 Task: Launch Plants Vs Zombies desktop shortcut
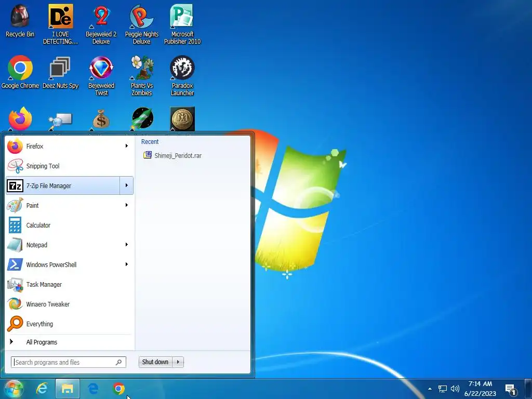141,76
